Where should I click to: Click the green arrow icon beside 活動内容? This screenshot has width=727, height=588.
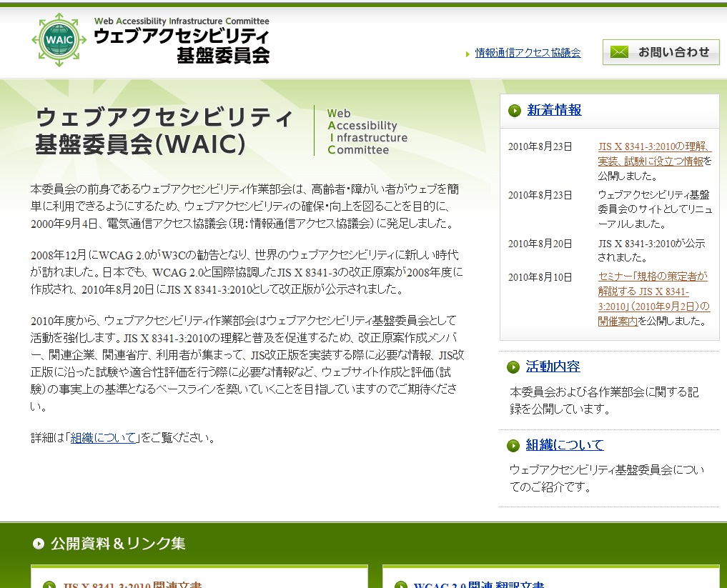click(x=513, y=367)
